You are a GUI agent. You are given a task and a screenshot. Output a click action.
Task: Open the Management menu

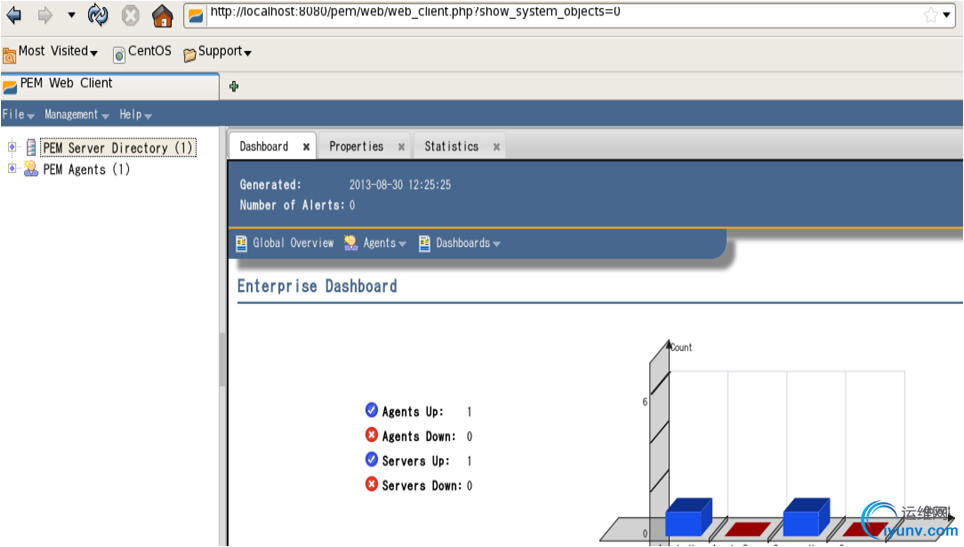pos(76,114)
